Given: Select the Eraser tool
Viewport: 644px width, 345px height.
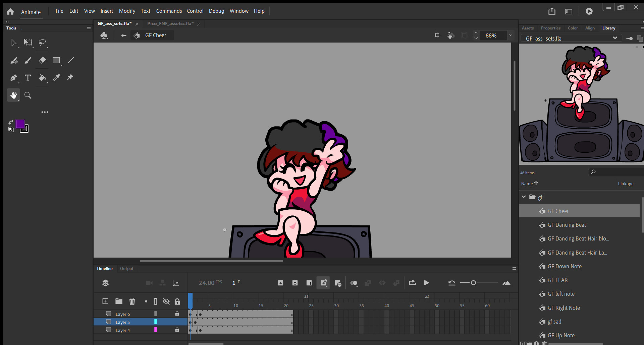Looking at the screenshot, I should click(42, 60).
